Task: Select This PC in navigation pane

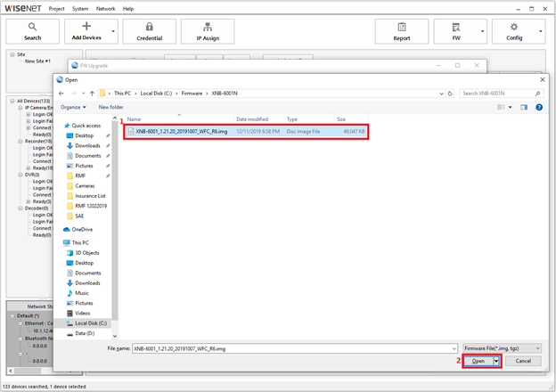Action: pos(80,243)
